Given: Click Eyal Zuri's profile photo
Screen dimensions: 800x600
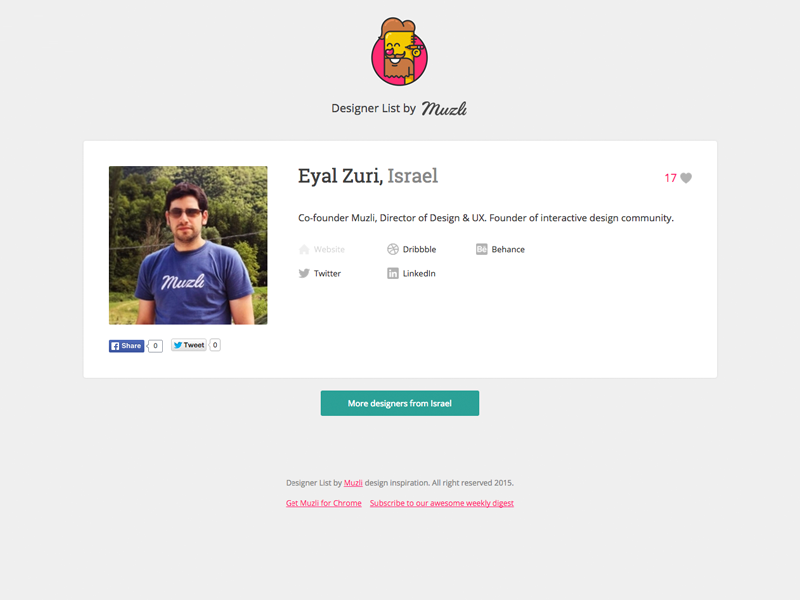Looking at the screenshot, I should (x=188, y=245).
